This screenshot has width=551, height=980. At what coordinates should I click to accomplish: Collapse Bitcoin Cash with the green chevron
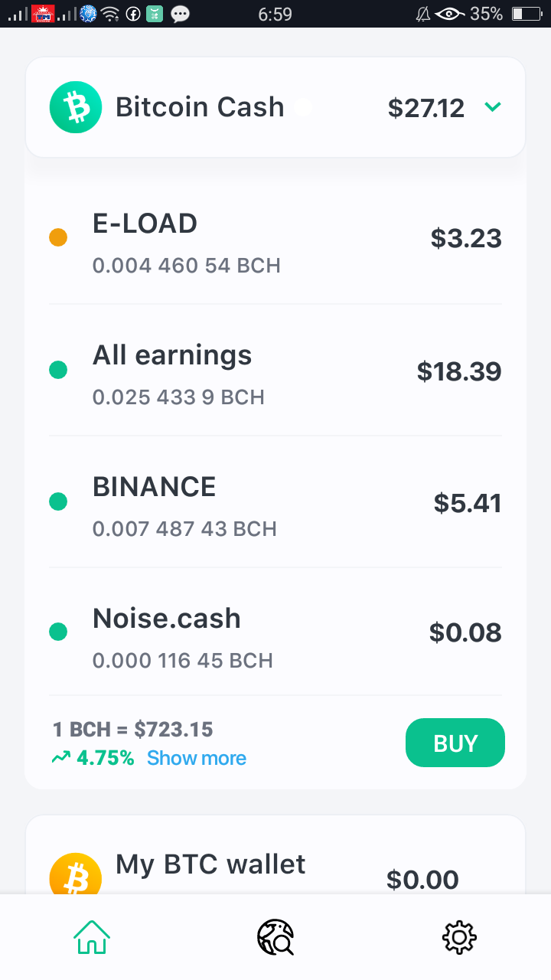point(493,107)
